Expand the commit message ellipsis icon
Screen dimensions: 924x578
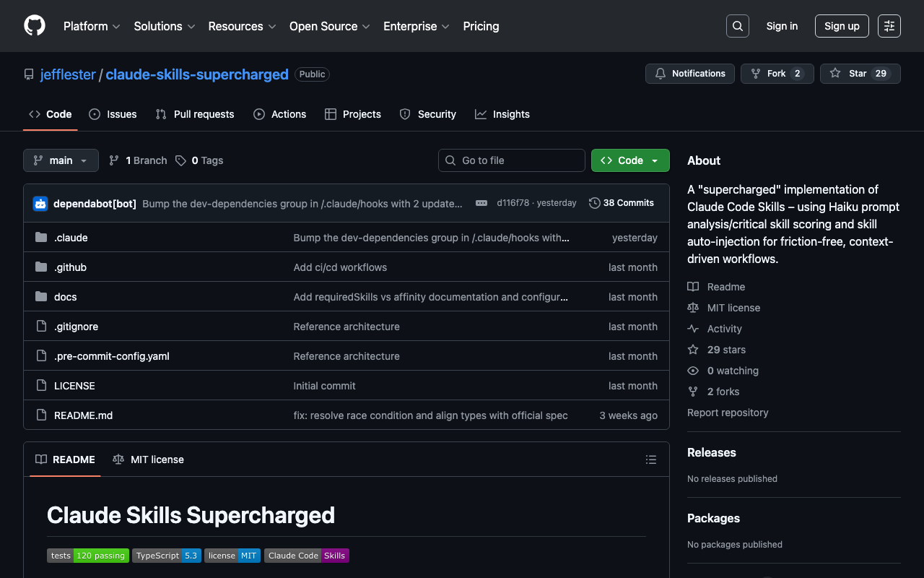click(481, 204)
